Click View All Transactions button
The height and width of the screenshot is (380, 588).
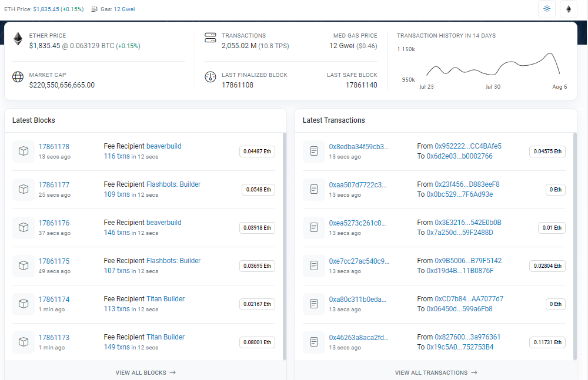point(436,372)
